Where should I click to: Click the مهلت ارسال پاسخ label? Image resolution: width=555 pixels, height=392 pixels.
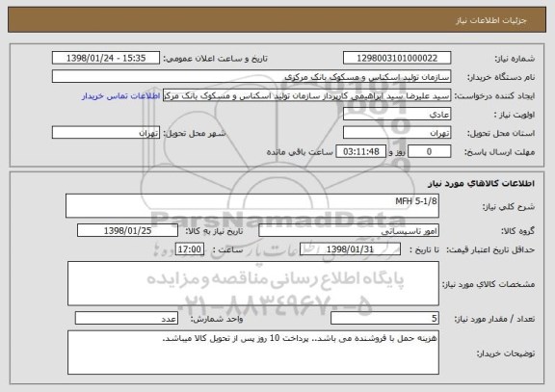[499, 152]
